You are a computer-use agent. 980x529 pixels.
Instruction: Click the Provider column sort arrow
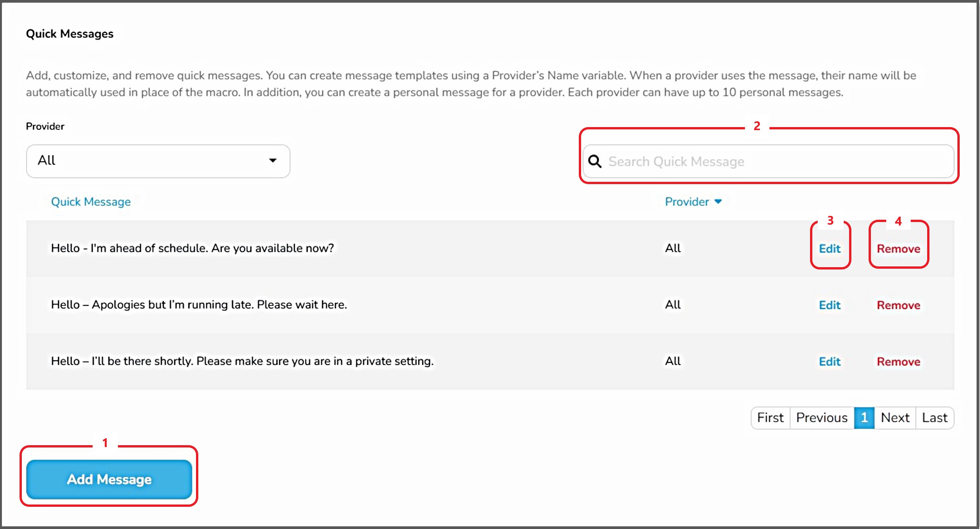pyautogui.click(x=718, y=202)
